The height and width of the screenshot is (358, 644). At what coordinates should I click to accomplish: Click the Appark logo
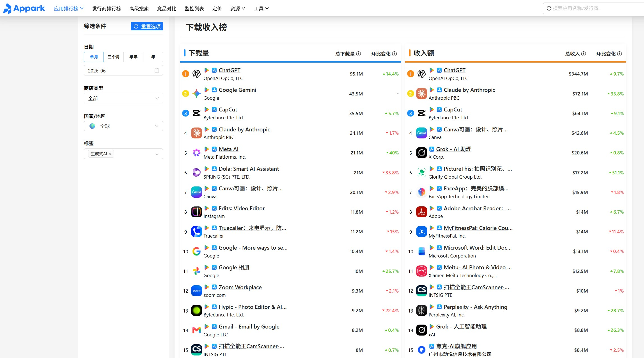(x=24, y=8)
